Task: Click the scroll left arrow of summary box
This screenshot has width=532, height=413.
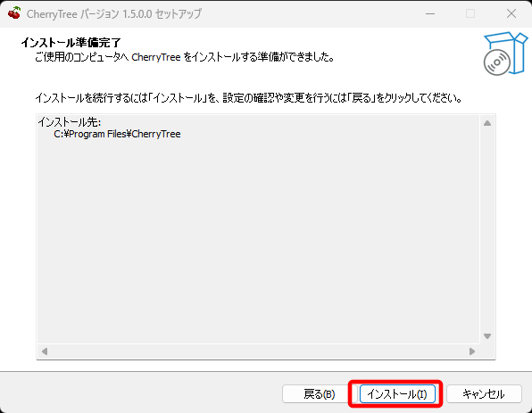Action: coord(45,351)
